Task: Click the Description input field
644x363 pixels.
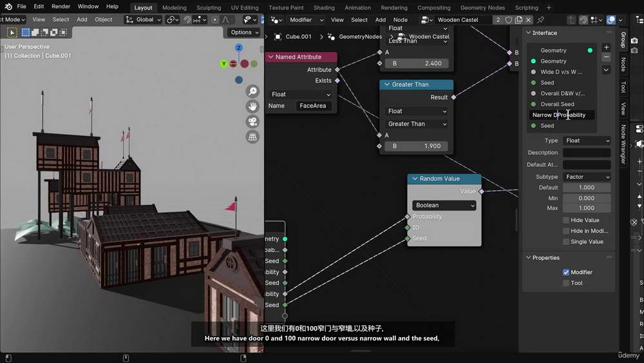Action: [x=587, y=153]
